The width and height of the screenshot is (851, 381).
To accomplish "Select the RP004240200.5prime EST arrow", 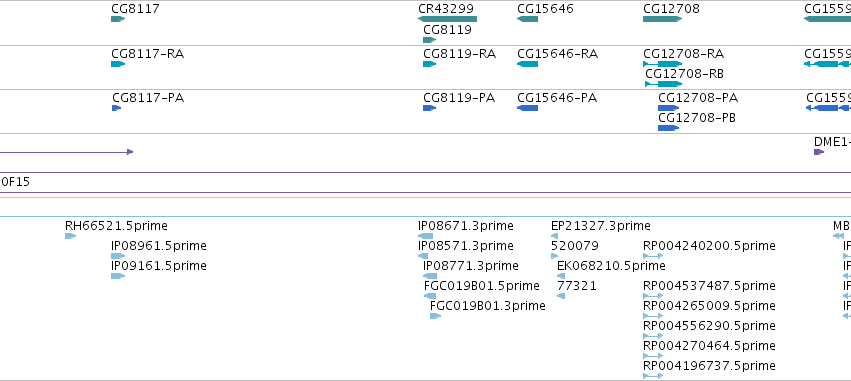I will 653,256.
